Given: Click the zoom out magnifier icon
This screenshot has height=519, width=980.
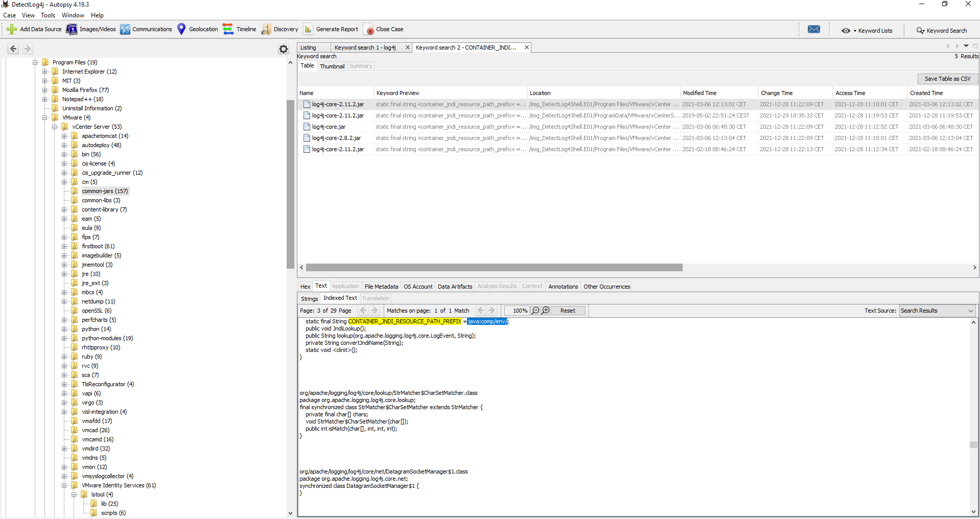Looking at the screenshot, I should pos(535,311).
